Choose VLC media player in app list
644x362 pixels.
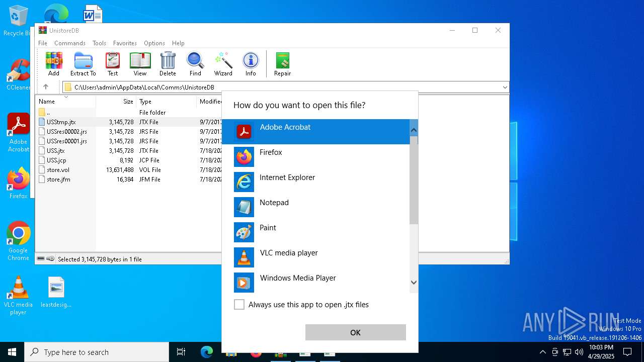coord(315,257)
